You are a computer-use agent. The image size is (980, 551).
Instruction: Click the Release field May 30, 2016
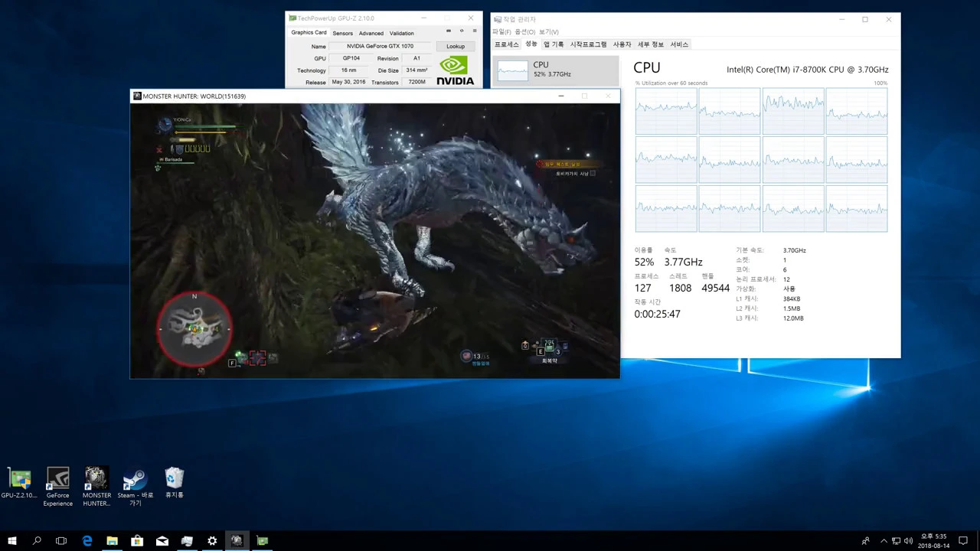[x=348, y=82]
